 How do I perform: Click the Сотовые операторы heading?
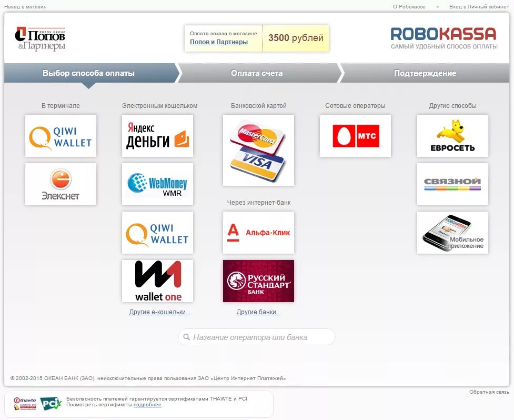[x=355, y=106]
